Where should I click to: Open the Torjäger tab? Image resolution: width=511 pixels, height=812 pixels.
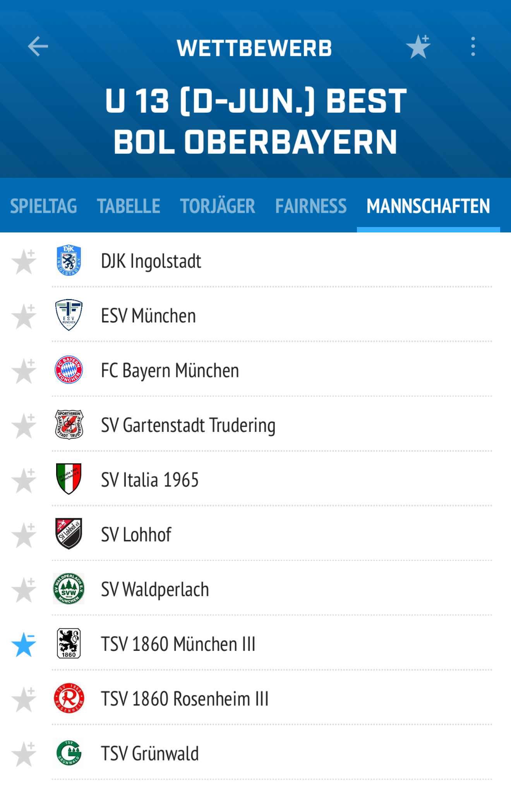click(x=217, y=206)
